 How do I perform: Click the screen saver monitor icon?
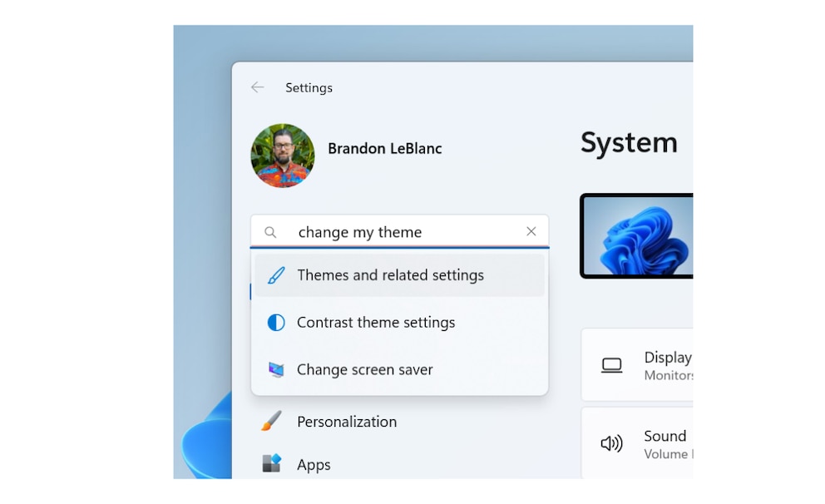click(276, 370)
